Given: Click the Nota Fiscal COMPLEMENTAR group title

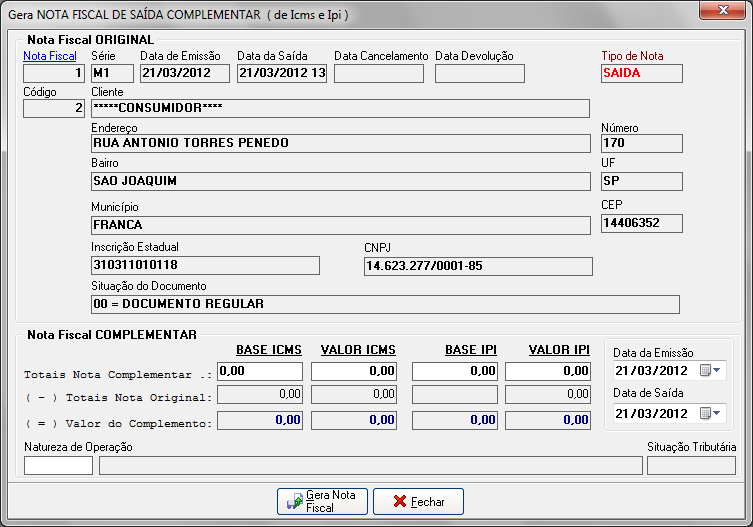Looking at the screenshot, I should coord(112,334).
